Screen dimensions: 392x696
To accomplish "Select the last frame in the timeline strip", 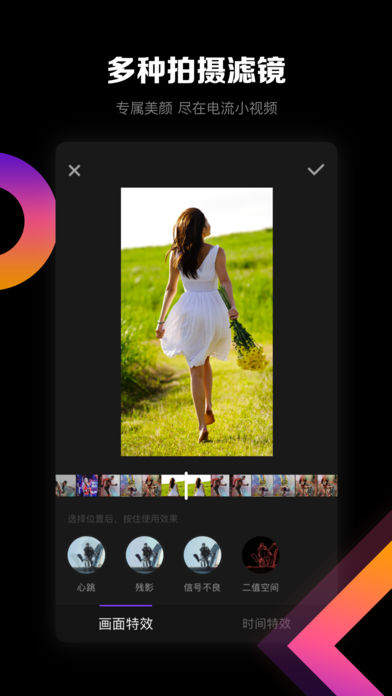I will 327,486.
